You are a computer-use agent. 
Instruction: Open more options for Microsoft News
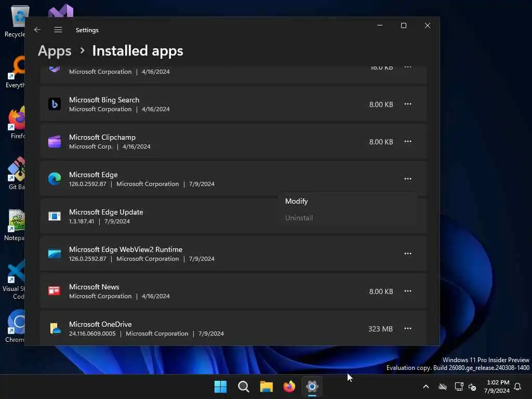[x=408, y=291]
